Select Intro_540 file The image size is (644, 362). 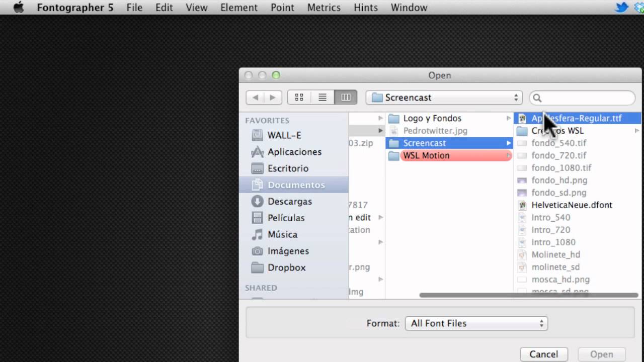click(x=577, y=217)
